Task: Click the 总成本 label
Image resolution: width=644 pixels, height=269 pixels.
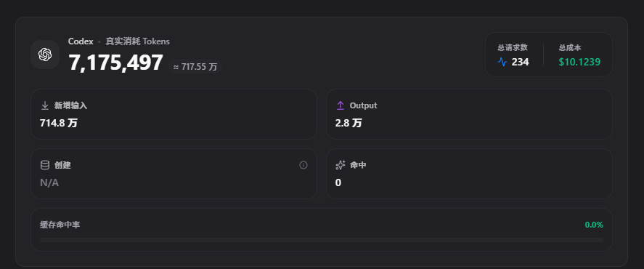Action: click(x=570, y=48)
